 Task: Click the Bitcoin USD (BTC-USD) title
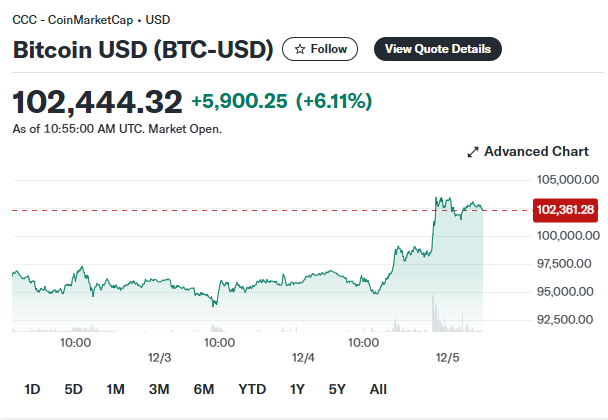click(x=143, y=50)
